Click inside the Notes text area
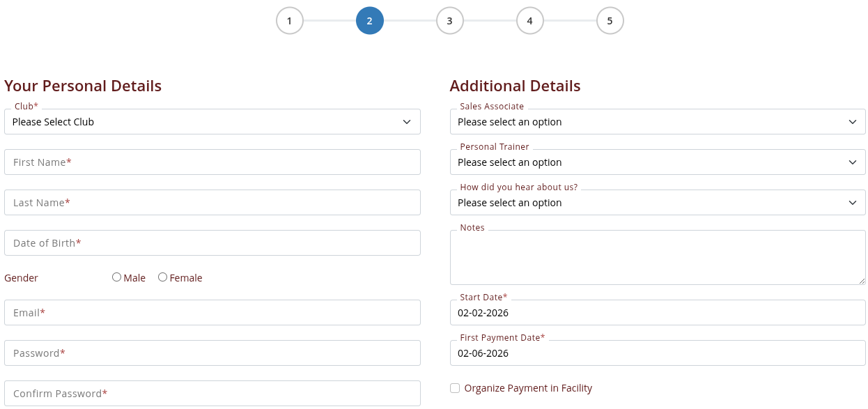The height and width of the screenshot is (409, 868). 658,258
